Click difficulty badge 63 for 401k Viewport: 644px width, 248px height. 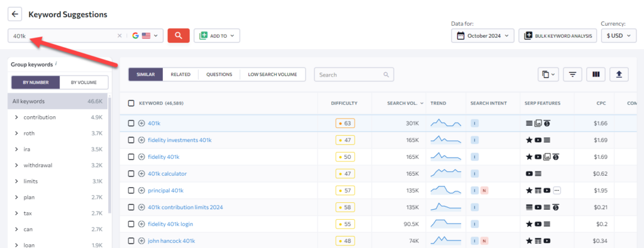(x=345, y=124)
